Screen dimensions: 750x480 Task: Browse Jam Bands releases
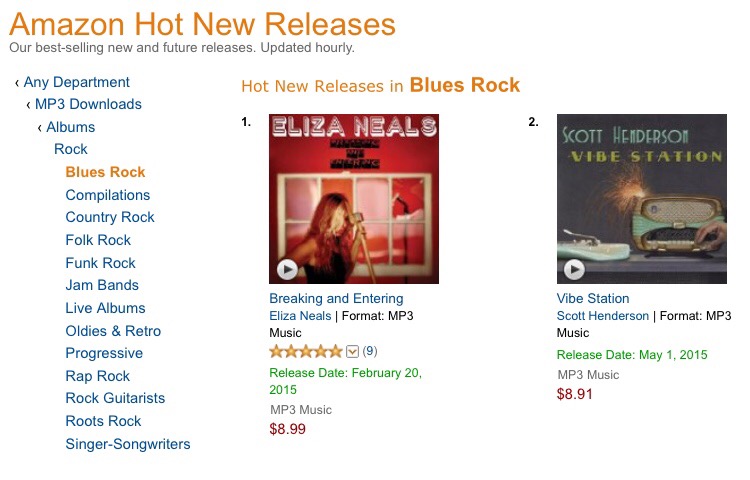pos(102,285)
